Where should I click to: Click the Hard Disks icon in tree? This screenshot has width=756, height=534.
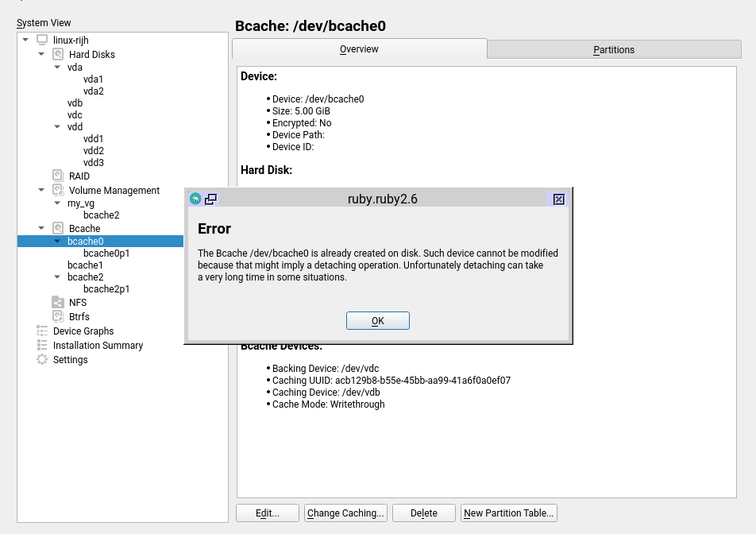(58, 55)
